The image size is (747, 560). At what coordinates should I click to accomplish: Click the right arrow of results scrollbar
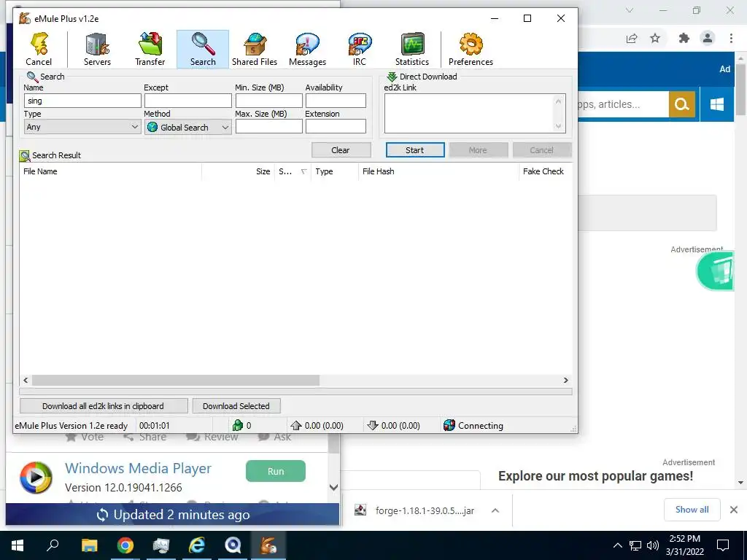566,380
